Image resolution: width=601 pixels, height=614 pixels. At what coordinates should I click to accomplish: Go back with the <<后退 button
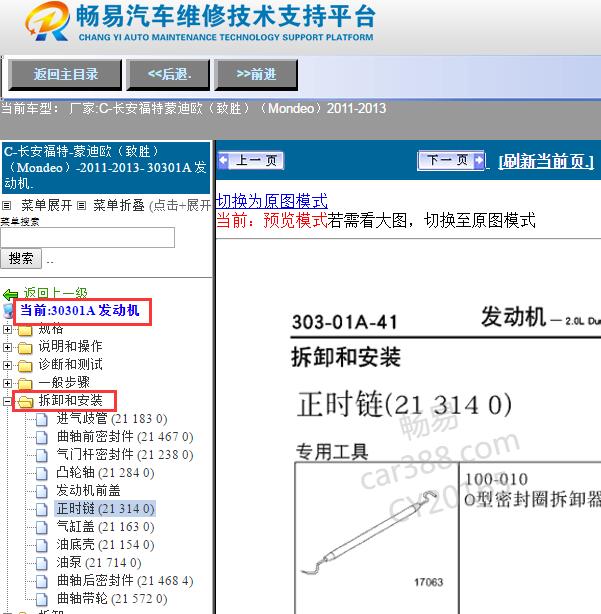pyautogui.click(x=168, y=74)
